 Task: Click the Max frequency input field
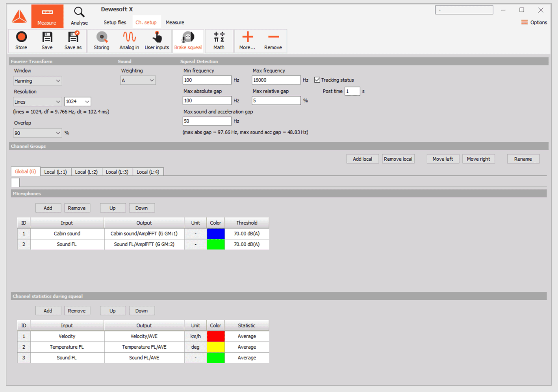click(x=276, y=80)
